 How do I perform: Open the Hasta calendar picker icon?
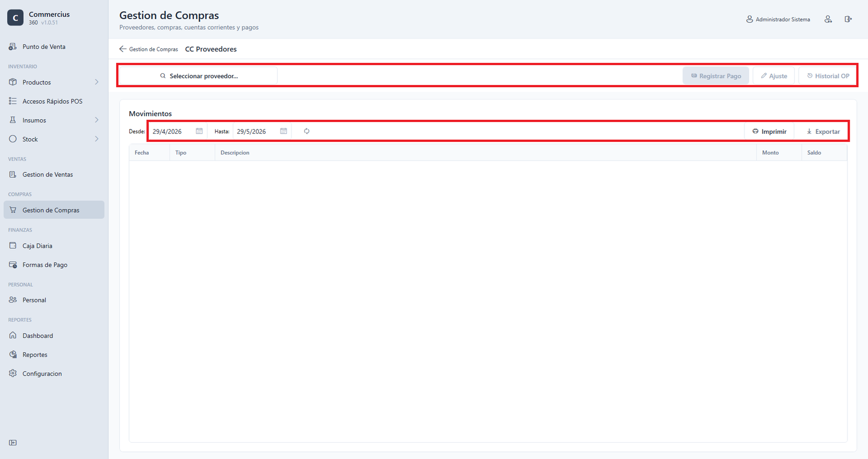coord(283,131)
